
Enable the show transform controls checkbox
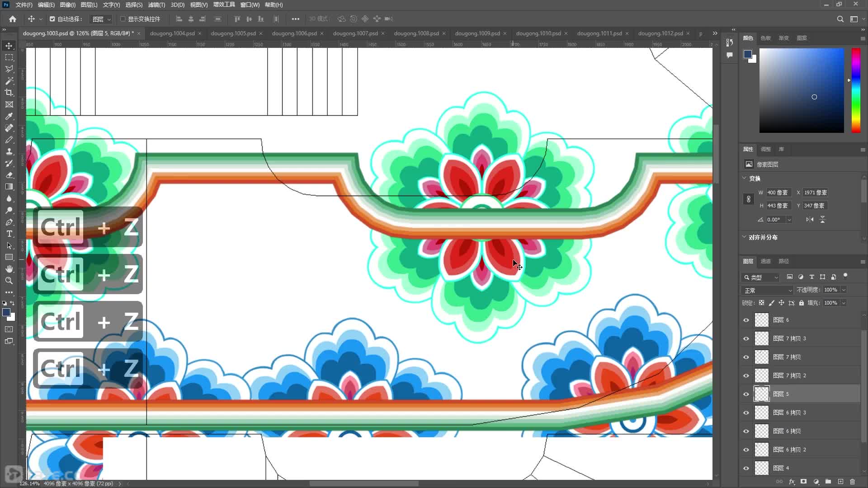[x=123, y=19]
